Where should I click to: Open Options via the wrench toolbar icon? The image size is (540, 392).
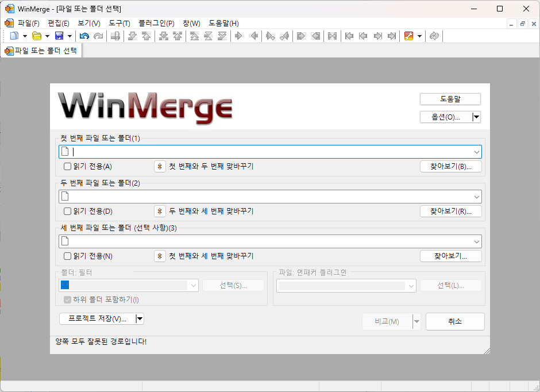pyautogui.click(x=409, y=36)
